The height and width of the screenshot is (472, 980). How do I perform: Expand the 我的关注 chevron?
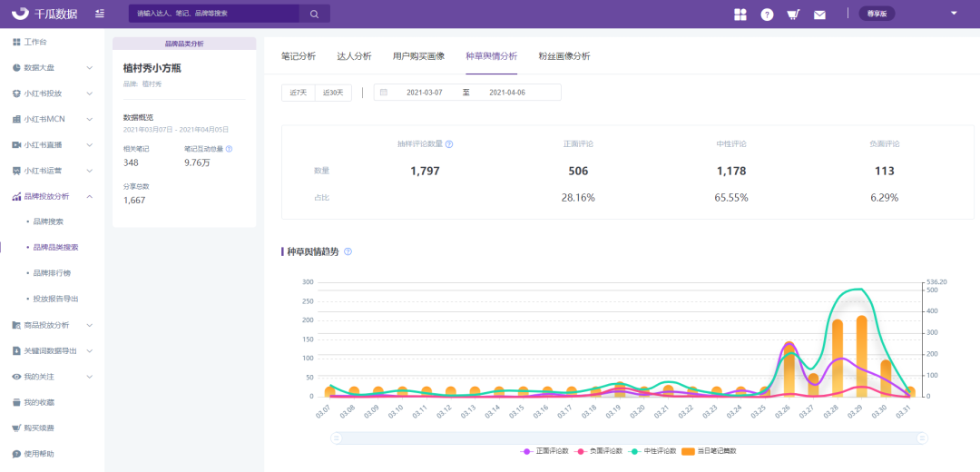[x=89, y=377]
